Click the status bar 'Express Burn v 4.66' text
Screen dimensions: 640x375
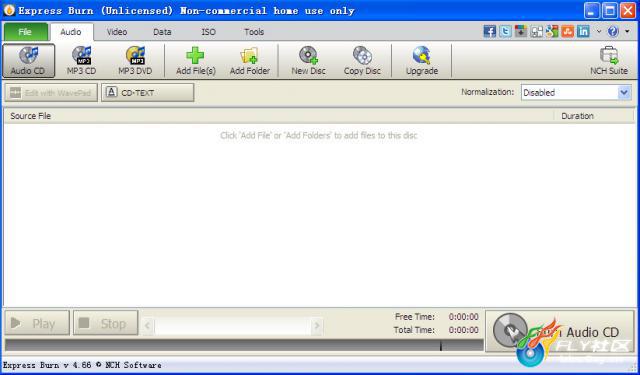(82, 365)
